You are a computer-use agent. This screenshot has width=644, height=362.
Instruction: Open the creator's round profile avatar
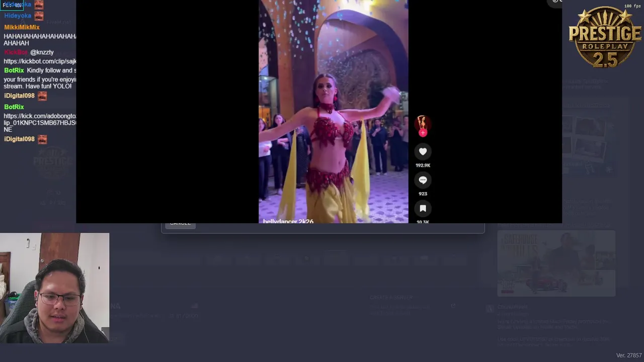pos(422,123)
